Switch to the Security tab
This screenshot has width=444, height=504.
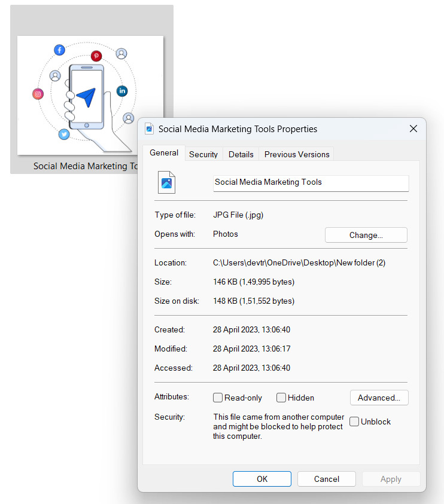[x=203, y=154]
